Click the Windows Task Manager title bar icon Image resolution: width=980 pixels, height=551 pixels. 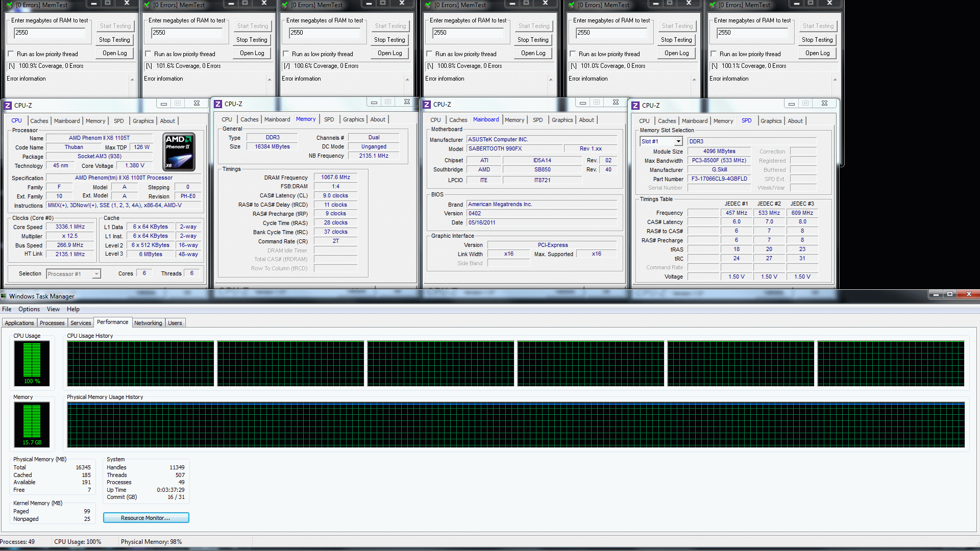point(4,296)
